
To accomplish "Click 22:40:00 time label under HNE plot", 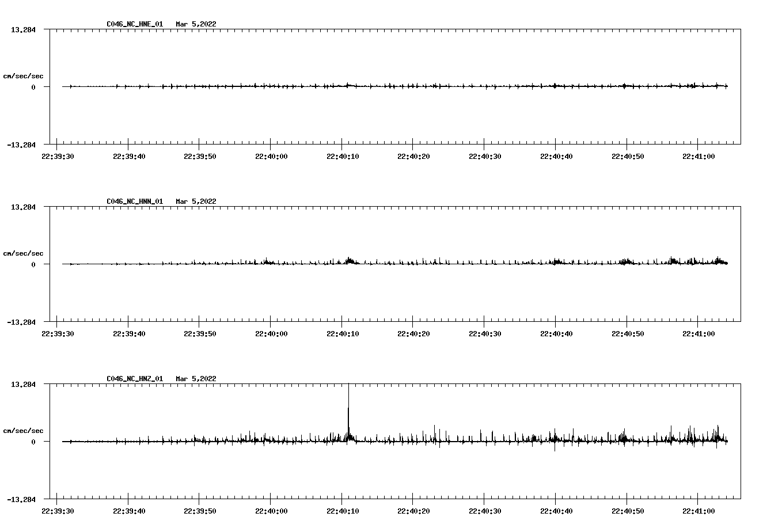I will click(x=271, y=156).
